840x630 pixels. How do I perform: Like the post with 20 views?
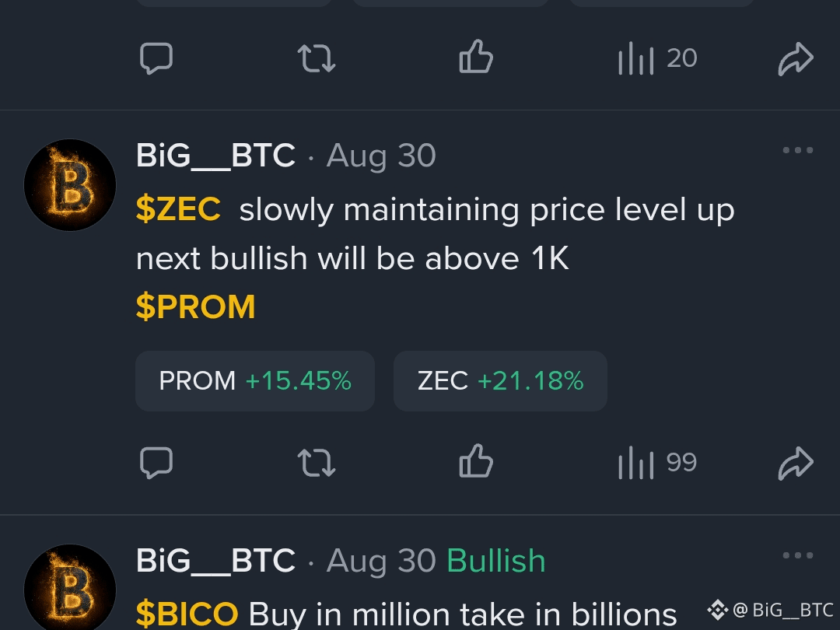coord(476,56)
